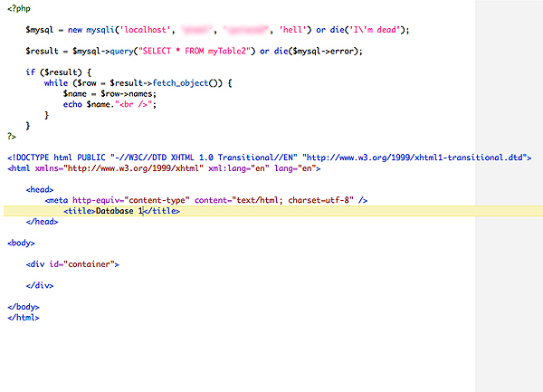
Task: Click the xhtml1-transitional.dtd URL string
Action: coord(414,158)
